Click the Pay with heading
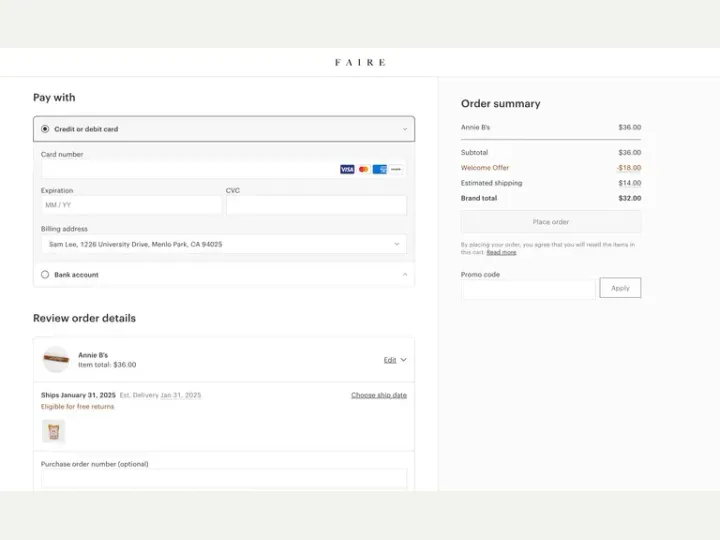 (x=54, y=98)
